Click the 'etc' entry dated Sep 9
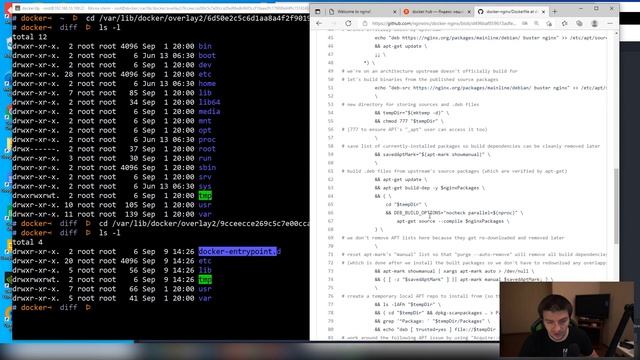 click(205, 261)
